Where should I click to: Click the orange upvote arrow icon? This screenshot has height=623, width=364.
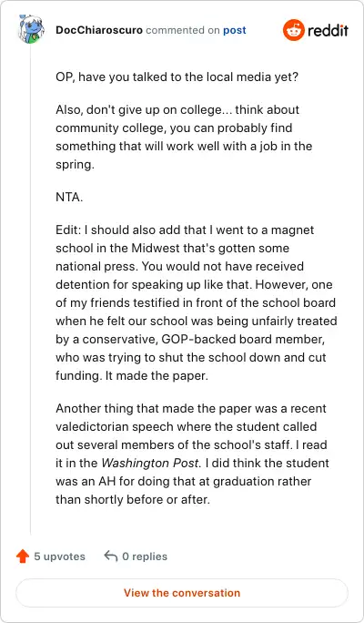point(23,557)
